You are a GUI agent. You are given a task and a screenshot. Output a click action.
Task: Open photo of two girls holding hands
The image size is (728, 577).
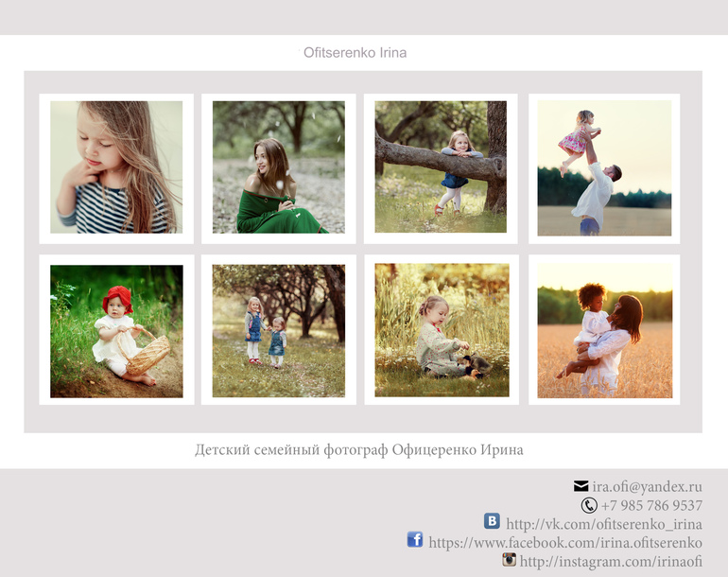coord(278,330)
